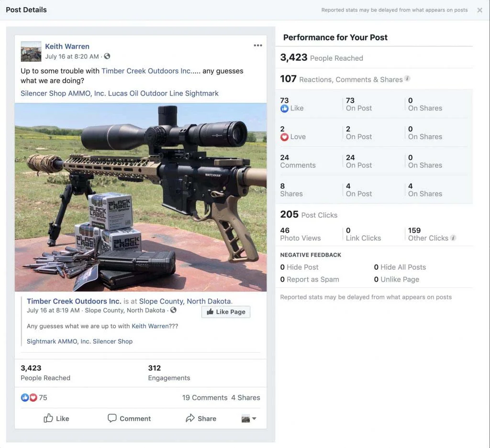Click the globe privacy icon beside 8:20 AM

pyautogui.click(x=107, y=56)
